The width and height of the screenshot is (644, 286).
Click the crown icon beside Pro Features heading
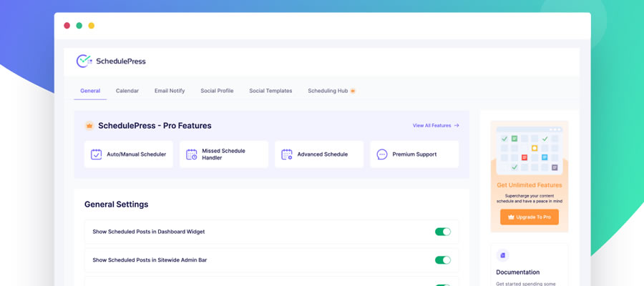click(x=89, y=126)
